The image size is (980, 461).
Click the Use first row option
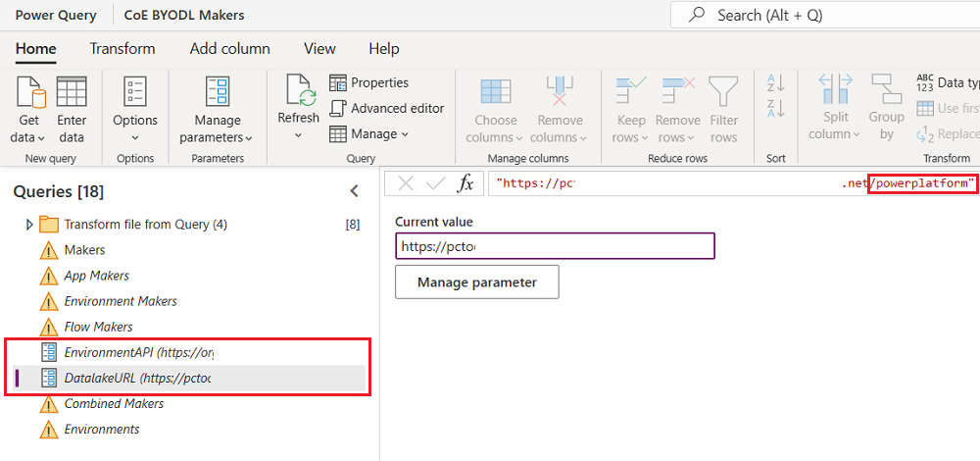[x=948, y=108]
